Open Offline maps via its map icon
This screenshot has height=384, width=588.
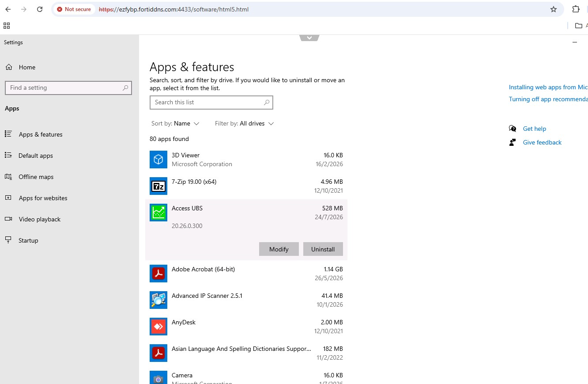click(x=8, y=177)
